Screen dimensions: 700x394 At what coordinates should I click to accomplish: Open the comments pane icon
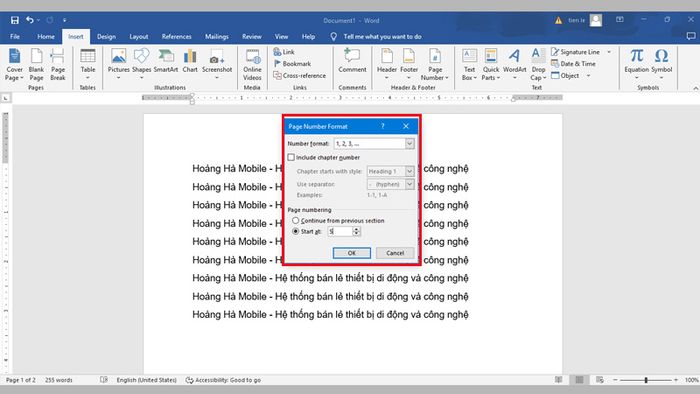point(691,36)
